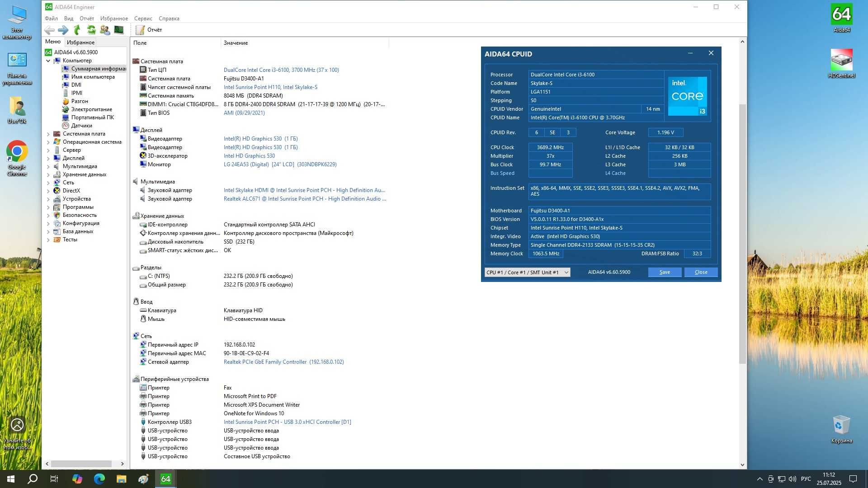Open the UserOk desktop folder
This screenshot has height=488, width=868.
click(17, 110)
